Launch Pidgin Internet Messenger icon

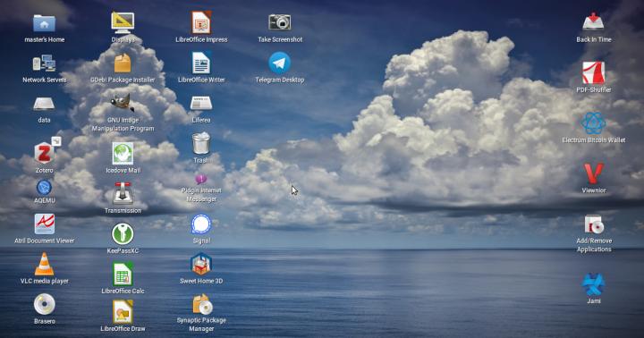click(201, 179)
